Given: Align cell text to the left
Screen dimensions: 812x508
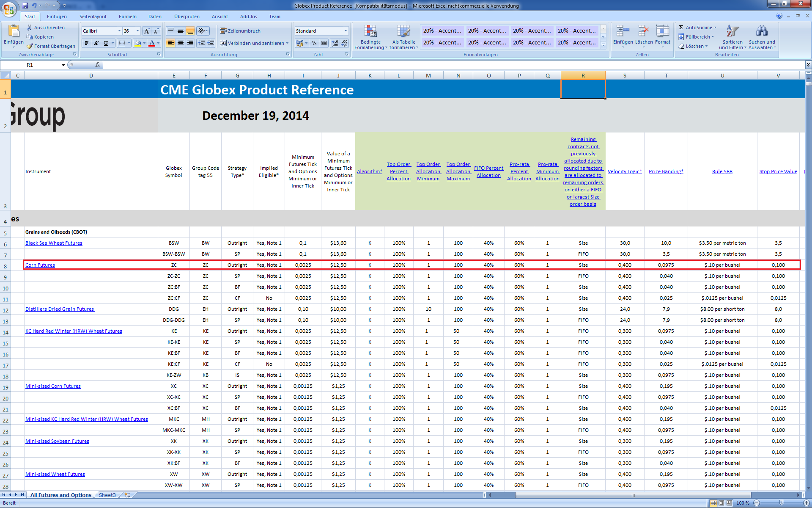Looking at the screenshot, I should (171, 43).
